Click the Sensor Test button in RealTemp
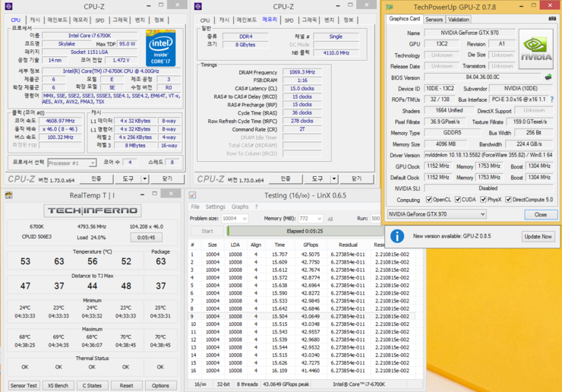Image resolution: width=562 pixels, height=392 pixels. [x=24, y=386]
